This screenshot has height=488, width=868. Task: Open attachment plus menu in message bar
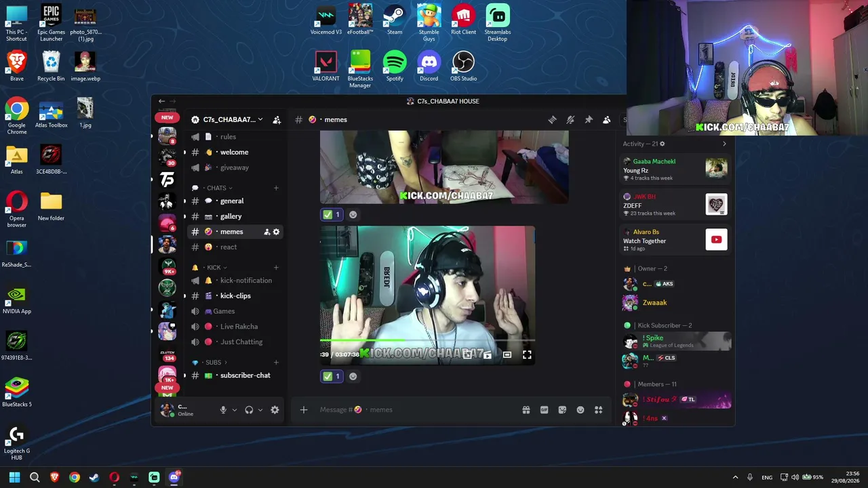304,410
